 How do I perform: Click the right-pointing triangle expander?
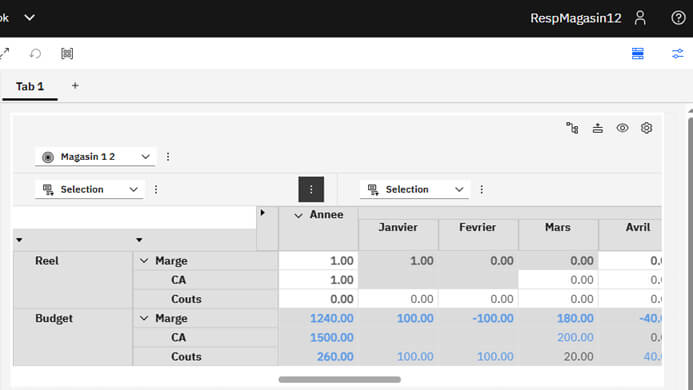pos(263,213)
